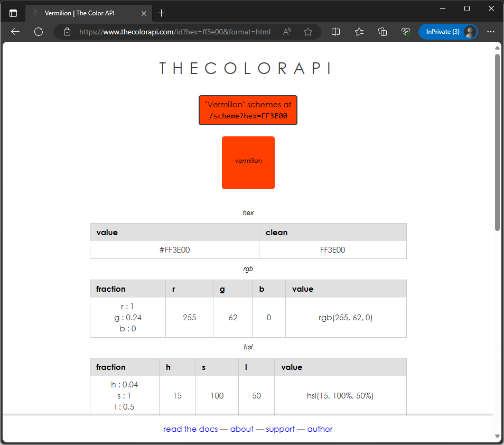Go back to previous page

(x=15, y=32)
